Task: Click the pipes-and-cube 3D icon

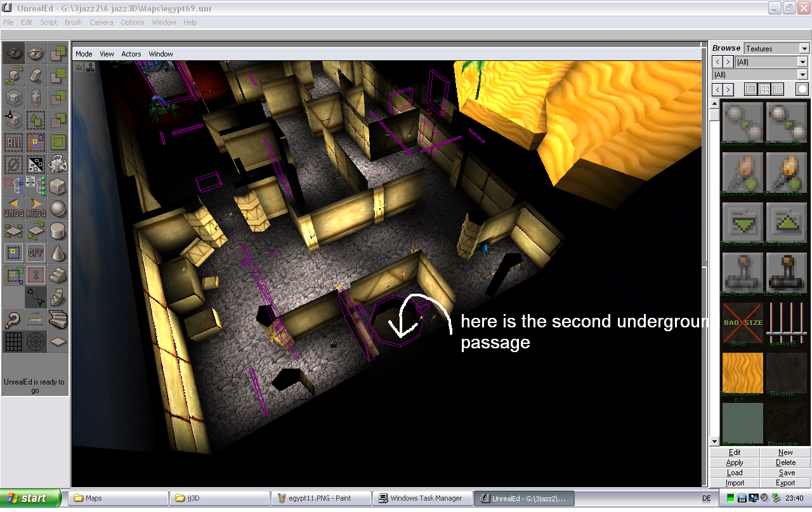Action: 58,164
